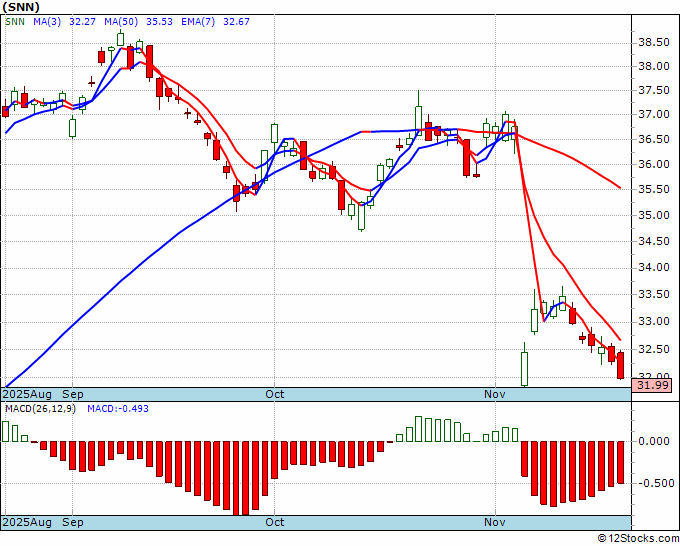Click the last red MACD histogram bar
Screen dimensions: 680x546
click(x=621, y=462)
